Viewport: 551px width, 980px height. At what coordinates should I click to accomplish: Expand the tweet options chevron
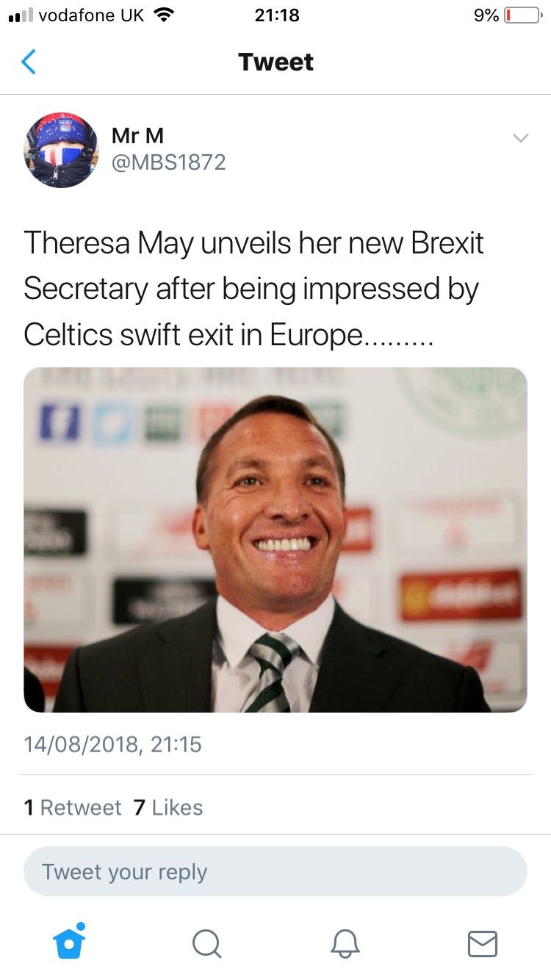coord(519,138)
